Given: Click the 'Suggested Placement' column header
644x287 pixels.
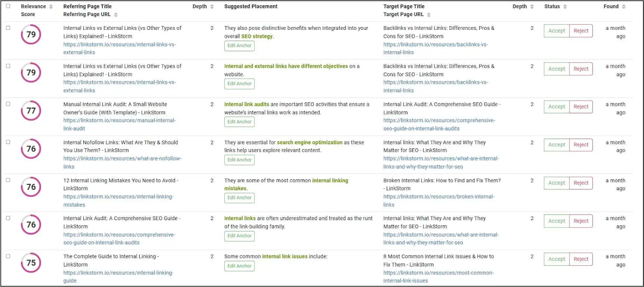Looking at the screenshot, I should [251, 6].
